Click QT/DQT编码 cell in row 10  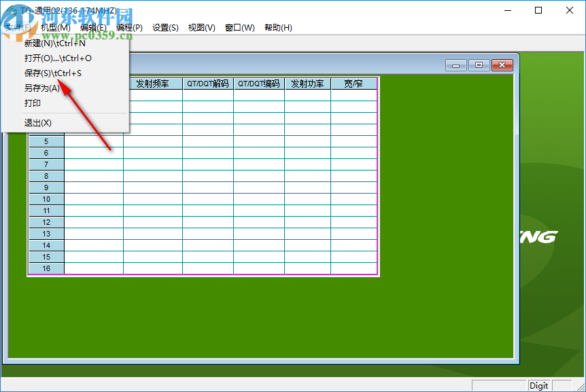coord(259,199)
